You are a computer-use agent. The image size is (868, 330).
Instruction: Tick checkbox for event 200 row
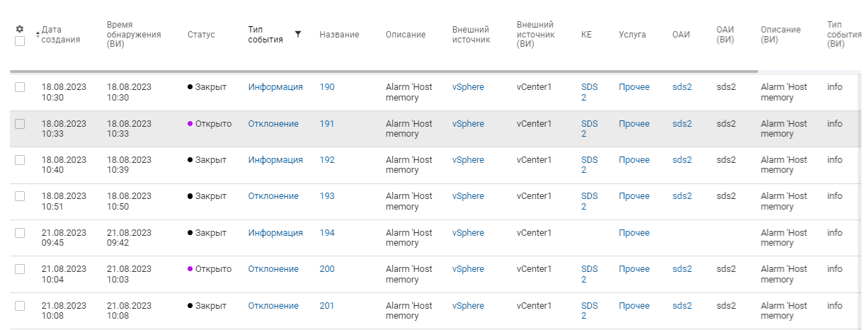pos(20,268)
